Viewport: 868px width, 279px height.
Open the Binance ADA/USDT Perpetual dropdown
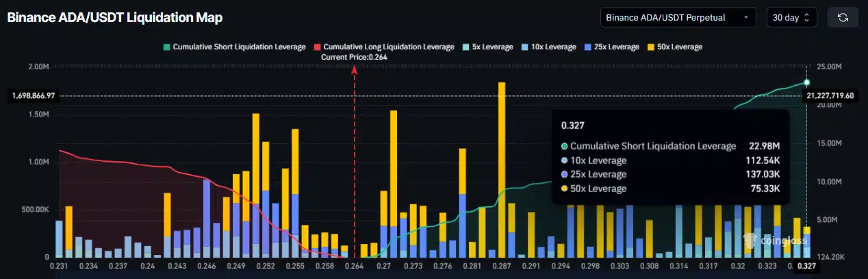(678, 17)
